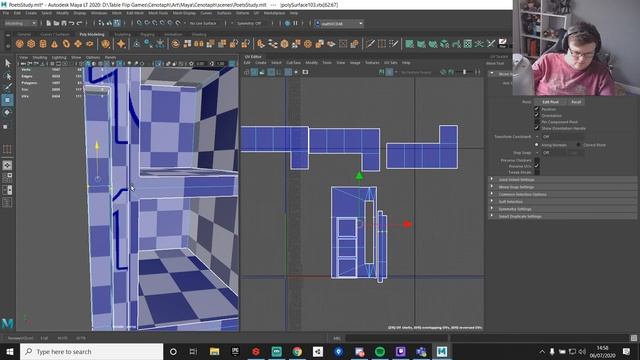Open the Step Snap dropdown
The width and height of the screenshot is (640, 360).
[x=552, y=153]
